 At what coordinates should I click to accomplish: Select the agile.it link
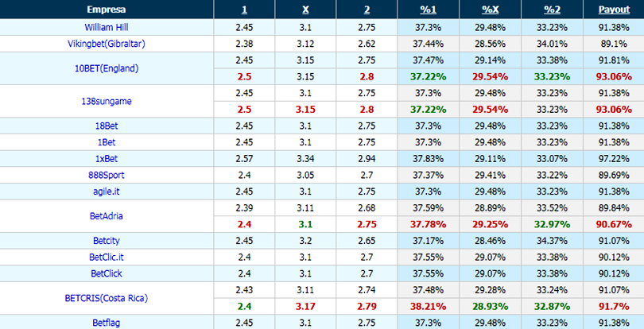click(107, 192)
